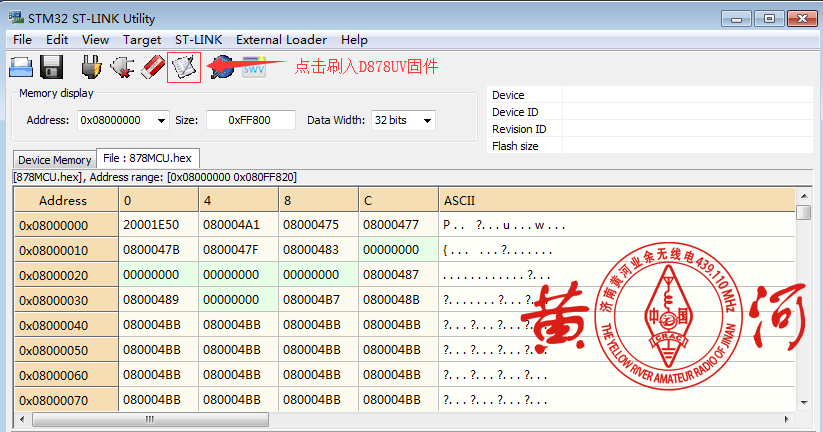Open the ST-LINK menu

[x=198, y=40]
